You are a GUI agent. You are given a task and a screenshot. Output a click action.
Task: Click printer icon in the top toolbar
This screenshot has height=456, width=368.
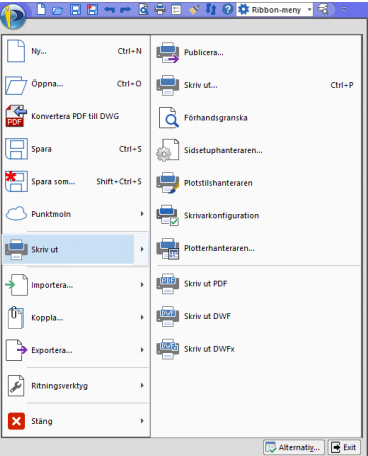[x=160, y=9]
